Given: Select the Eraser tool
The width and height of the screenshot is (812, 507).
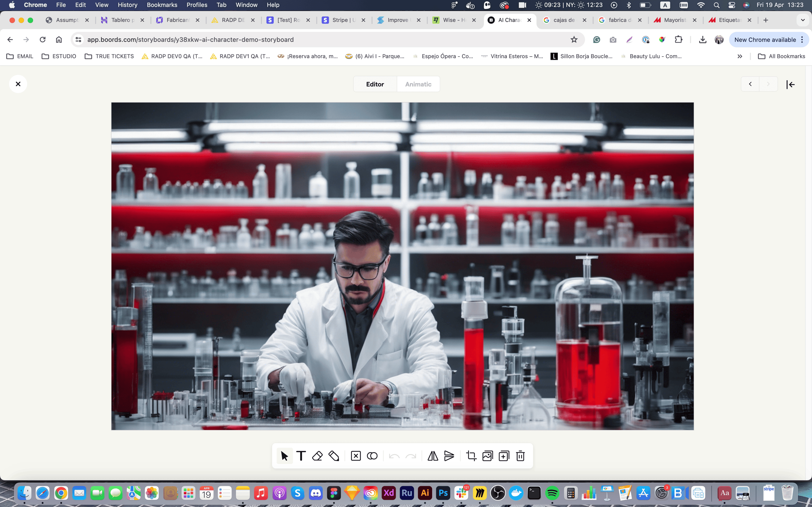Looking at the screenshot, I should [x=317, y=456].
